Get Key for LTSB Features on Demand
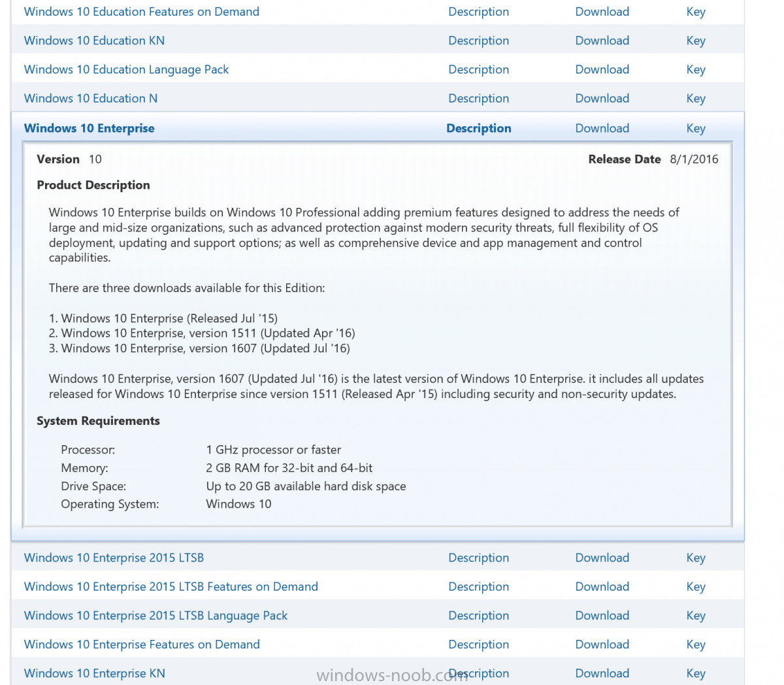Viewport: 784px width, 685px height. tap(696, 586)
